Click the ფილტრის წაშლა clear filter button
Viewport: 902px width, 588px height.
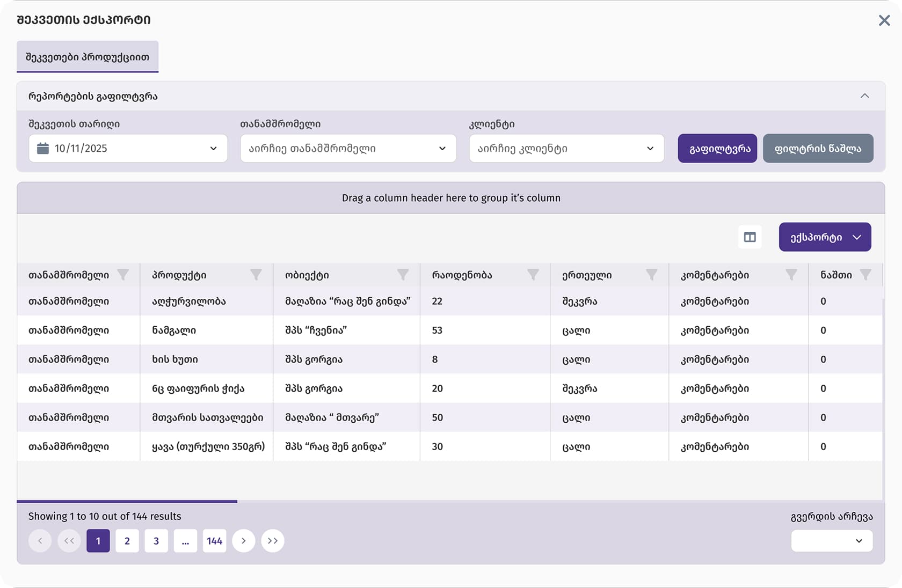(818, 148)
